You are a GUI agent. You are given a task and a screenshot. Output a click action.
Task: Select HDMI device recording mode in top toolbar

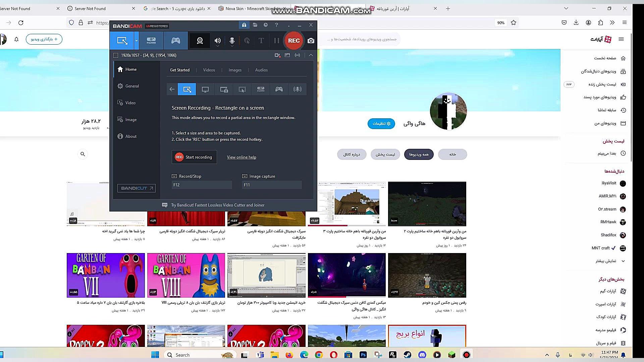(151, 41)
